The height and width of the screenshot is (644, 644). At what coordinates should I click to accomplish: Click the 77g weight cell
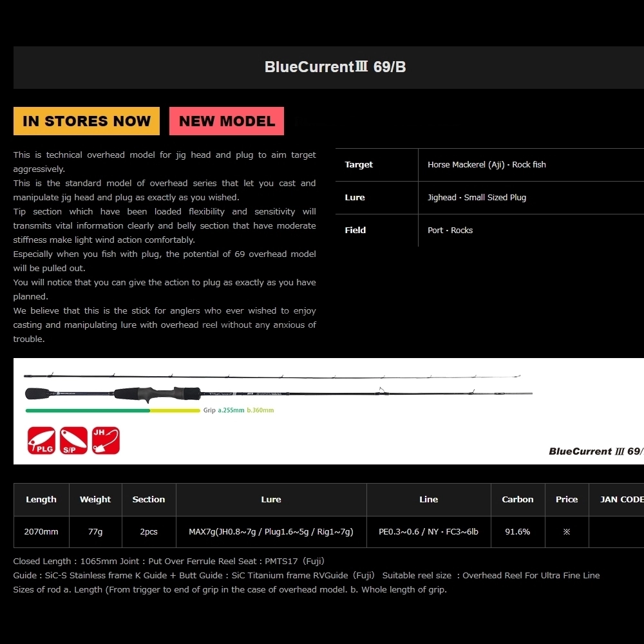(95, 532)
